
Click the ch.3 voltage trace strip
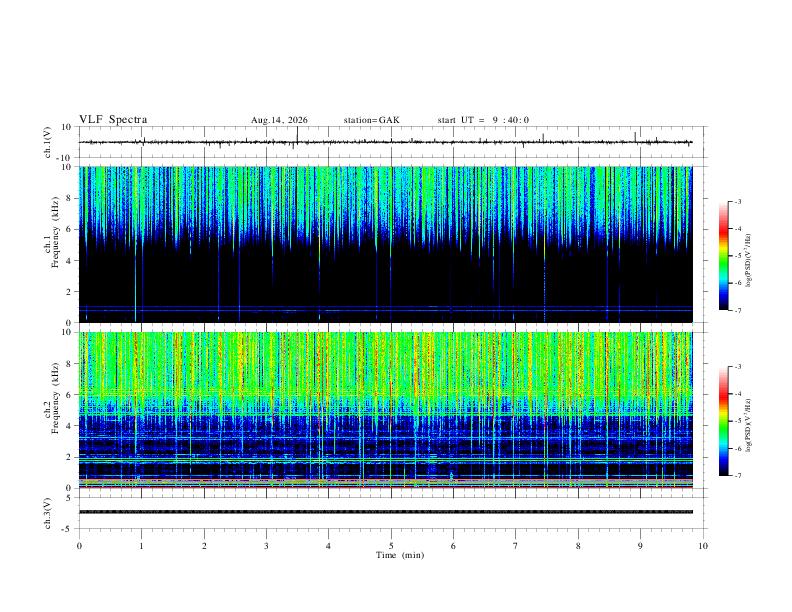click(x=385, y=512)
